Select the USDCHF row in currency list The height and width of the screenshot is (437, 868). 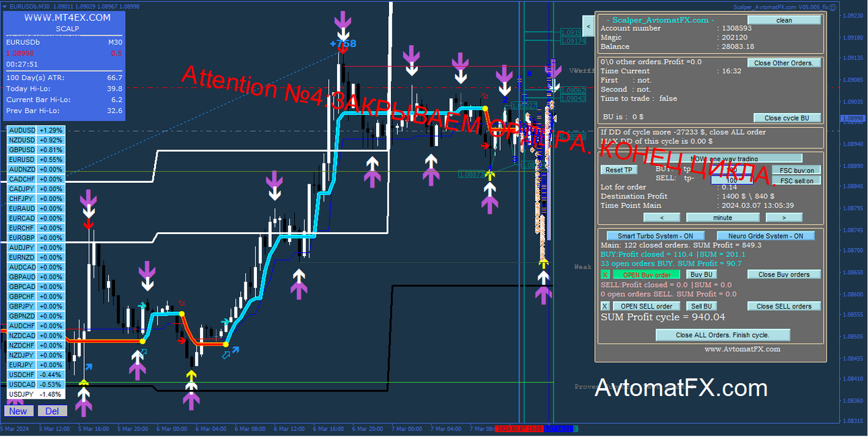[36, 374]
